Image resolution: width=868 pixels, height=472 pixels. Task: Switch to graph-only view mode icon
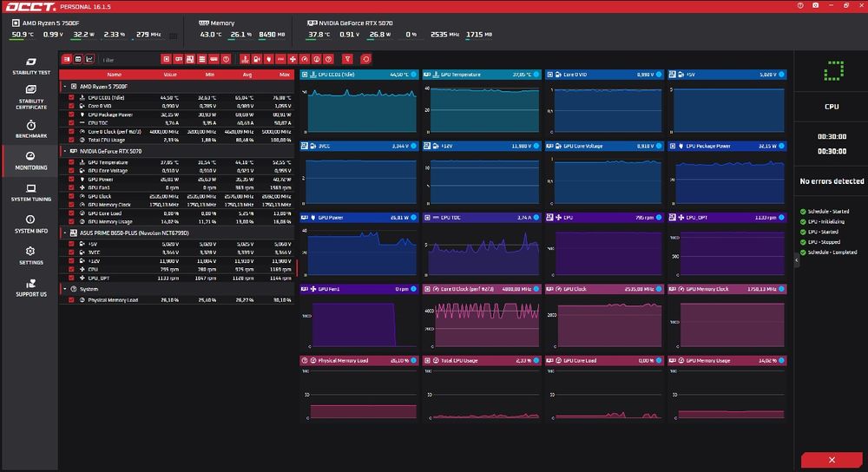(x=89, y=59)
